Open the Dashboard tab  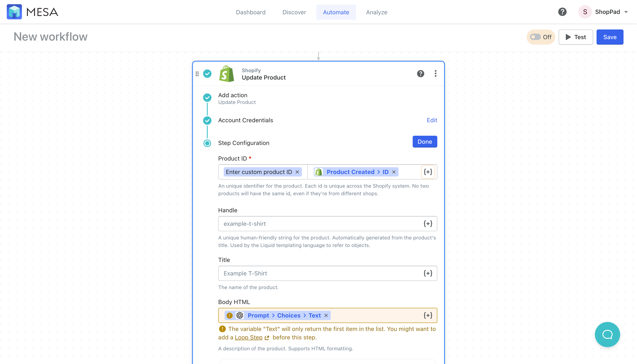pyautogui.click(x=250, y=12)
